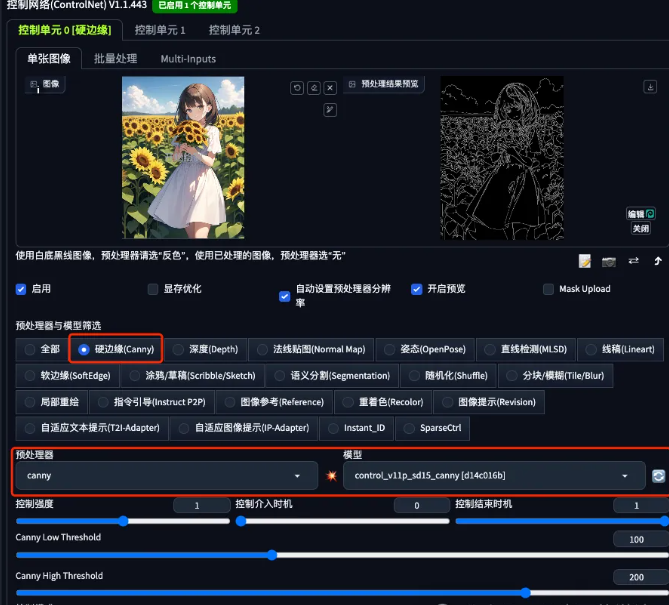Click the upward arrow send dimensions icon
669x605 pixels.
click(x=658, y=261)
